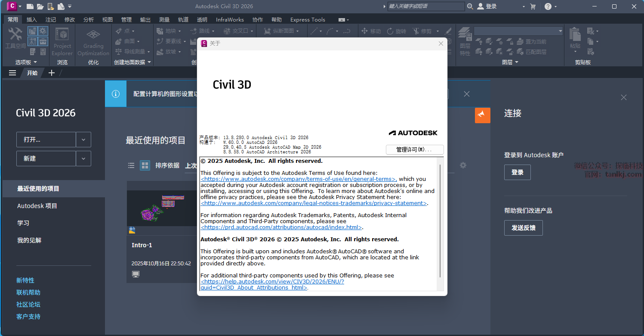Click the 发送反馈 button
The image size is (644, 336).
524,228
